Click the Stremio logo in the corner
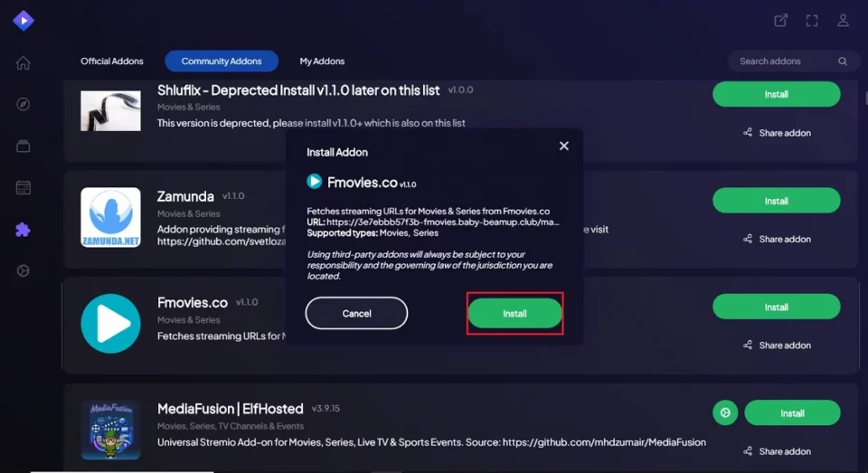 coord(24,21)
